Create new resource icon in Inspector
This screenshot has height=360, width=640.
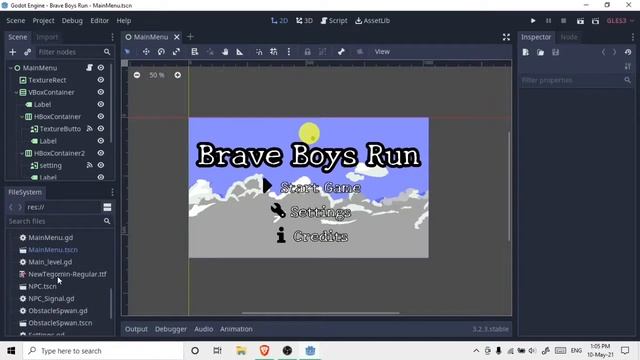tap(526, 52)
